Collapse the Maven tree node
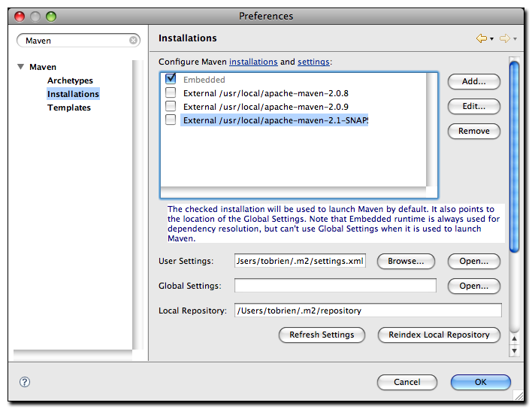Image resolution: width=532 pixels, height=409 pixels. (x=20, y=67)
